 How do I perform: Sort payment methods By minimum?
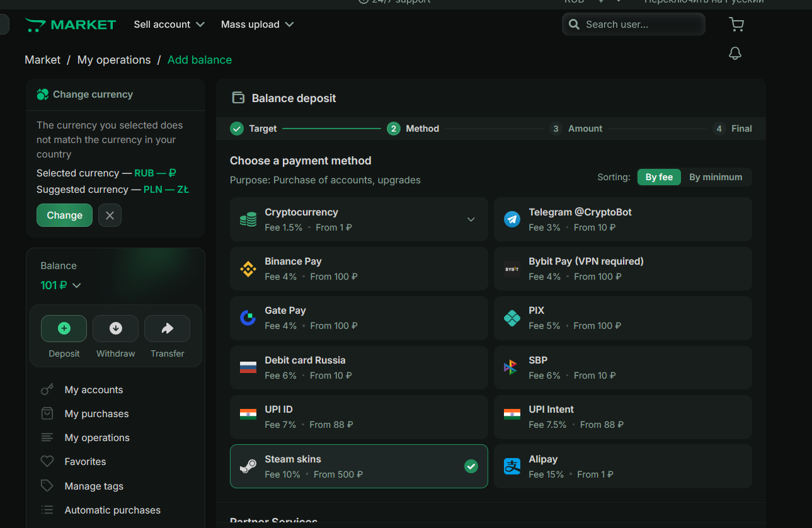(x=716, y=177)
